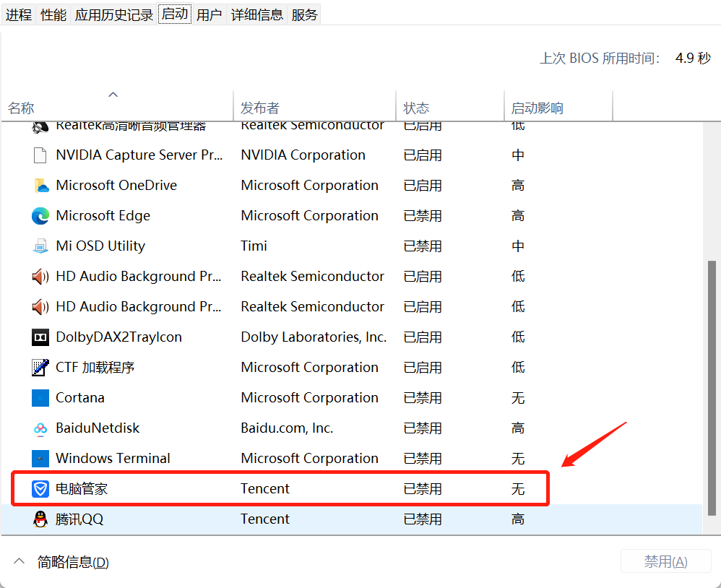This screenshot has height=588, width=721.
Task: Click NVIDIA Corporation publisher cell
Action: point(303,155)
